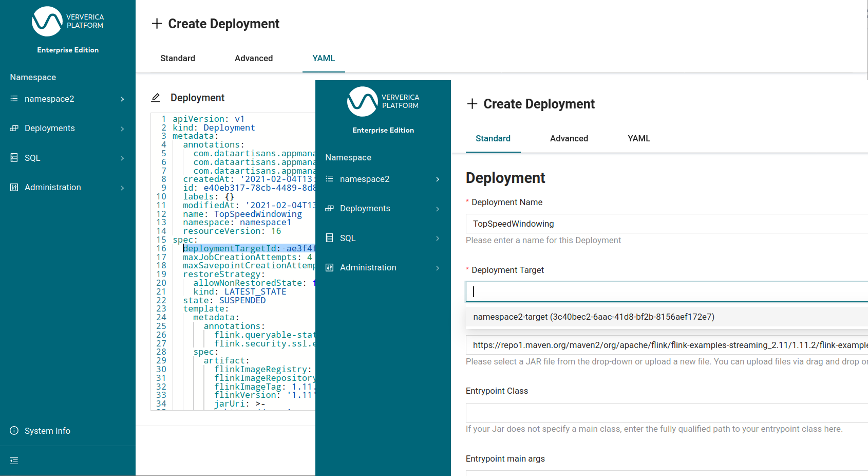Viewport: 868px width, 476px height.
Task: Select namespace2-target option from dropdown
Action: [667, 317]
